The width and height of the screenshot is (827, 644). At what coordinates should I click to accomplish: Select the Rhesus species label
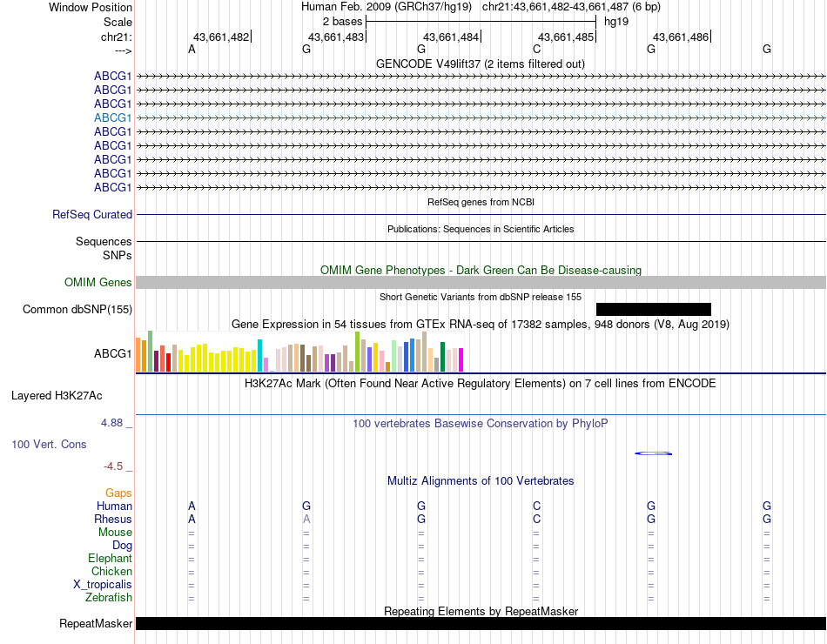tap(113, 520)
